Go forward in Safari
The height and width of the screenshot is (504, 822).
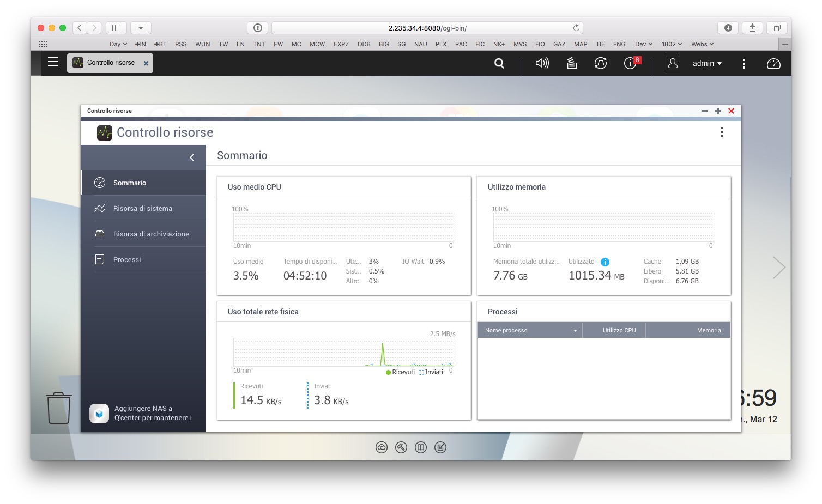(x=94, y=28)
